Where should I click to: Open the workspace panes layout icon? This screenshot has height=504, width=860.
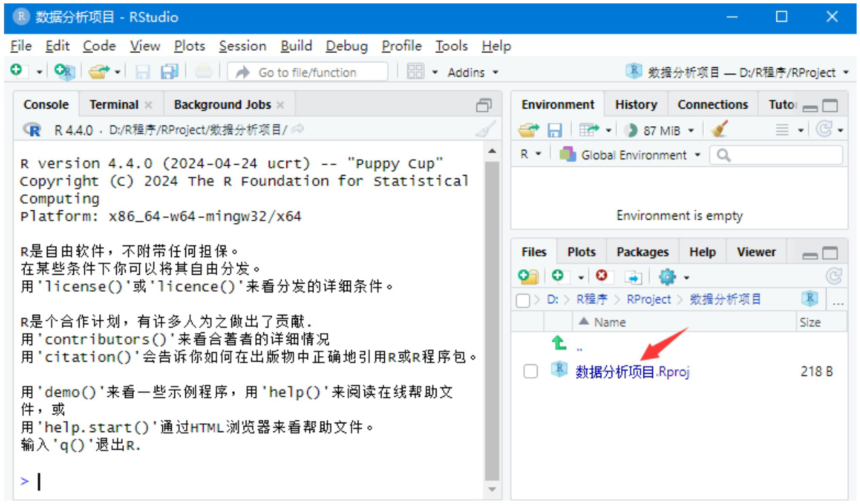click(415, 72)
